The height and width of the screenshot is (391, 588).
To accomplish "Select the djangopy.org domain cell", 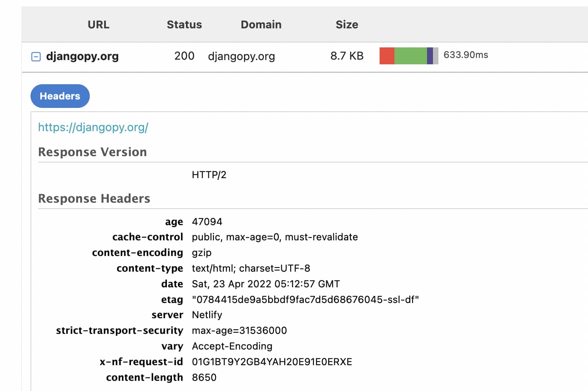I will click(241, 56).
